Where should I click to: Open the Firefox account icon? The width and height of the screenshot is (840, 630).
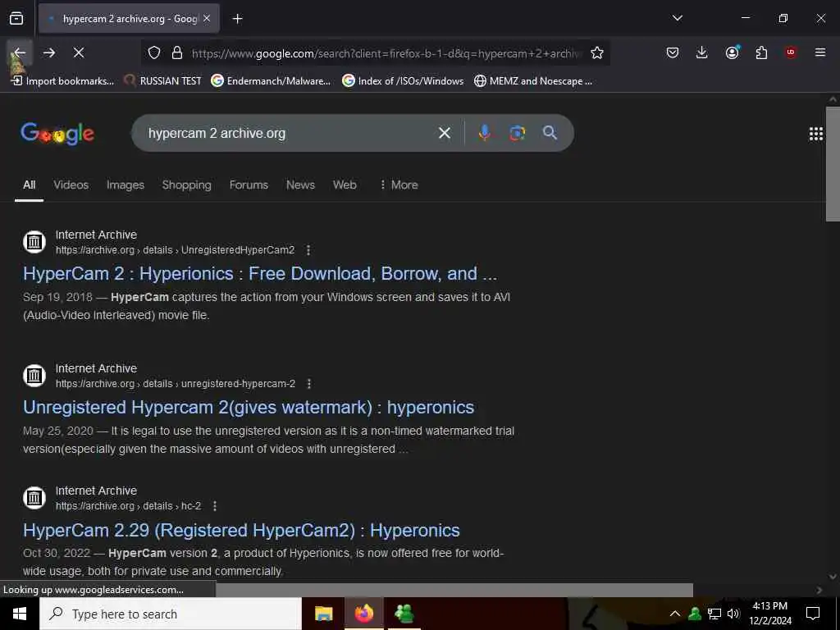coord(732,52)
